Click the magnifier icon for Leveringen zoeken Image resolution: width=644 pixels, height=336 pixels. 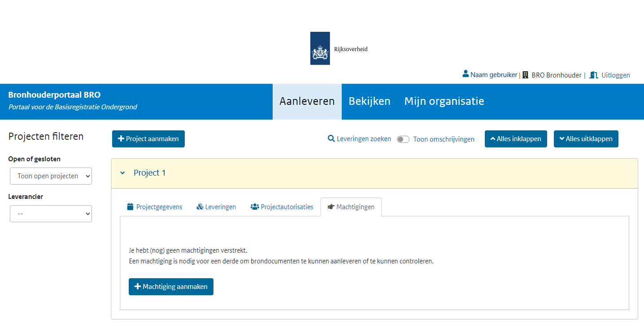pyautogui.click(x=331, y=139)
